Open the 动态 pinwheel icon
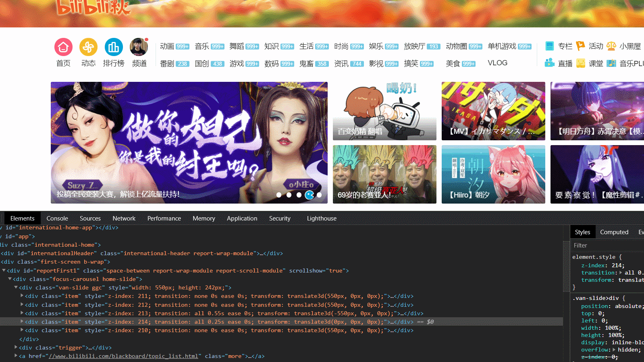The image size is (644, 362). tap(88, 47)
